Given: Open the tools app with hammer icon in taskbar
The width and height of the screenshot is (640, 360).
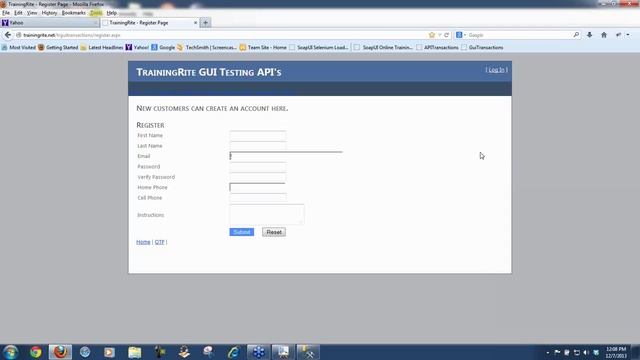Looking at the screenshot, I should click(x=308, y=352).
